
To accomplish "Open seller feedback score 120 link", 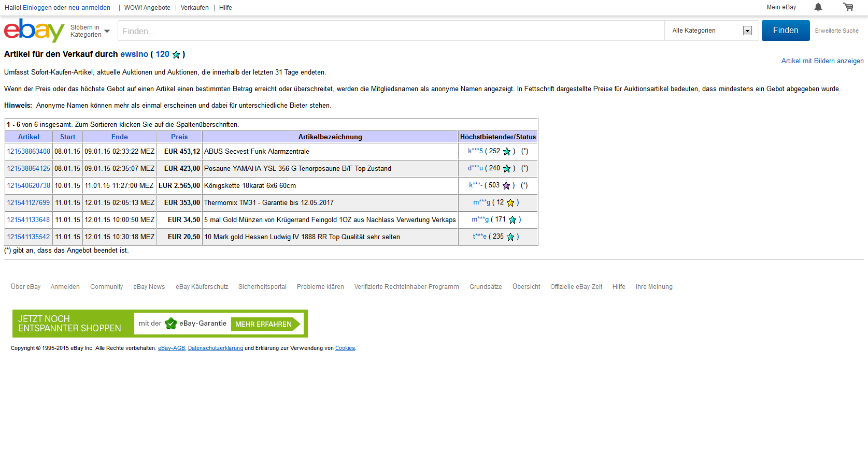I will tap(162, 54).
